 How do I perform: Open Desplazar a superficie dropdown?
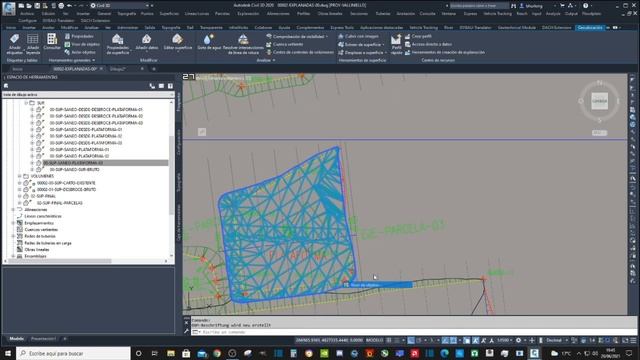click(x=362, y=52)
